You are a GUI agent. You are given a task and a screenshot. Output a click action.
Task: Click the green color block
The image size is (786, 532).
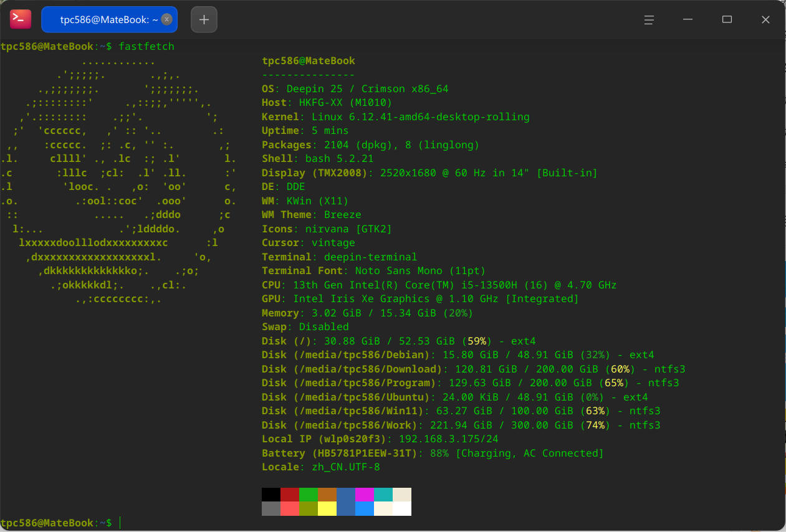point(309,495)
